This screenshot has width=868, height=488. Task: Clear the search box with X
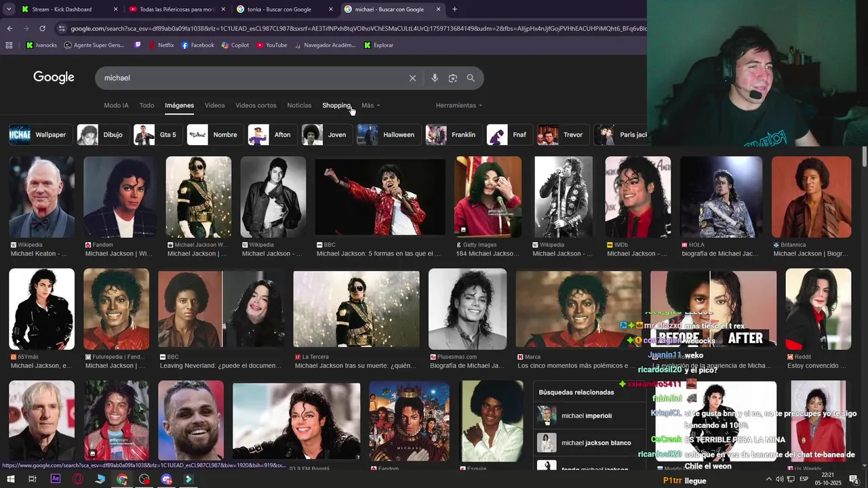click(412, 78)
